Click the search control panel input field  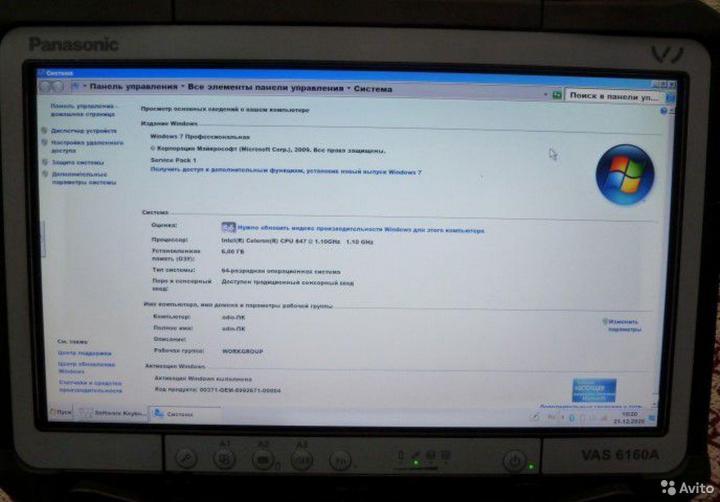coord(614,96)
